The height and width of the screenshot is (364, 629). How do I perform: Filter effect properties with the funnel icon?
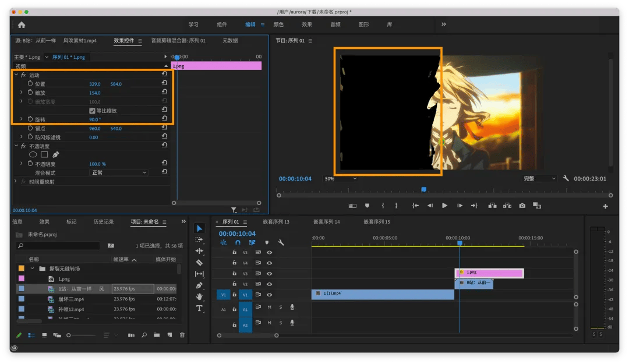coord(234,210)
